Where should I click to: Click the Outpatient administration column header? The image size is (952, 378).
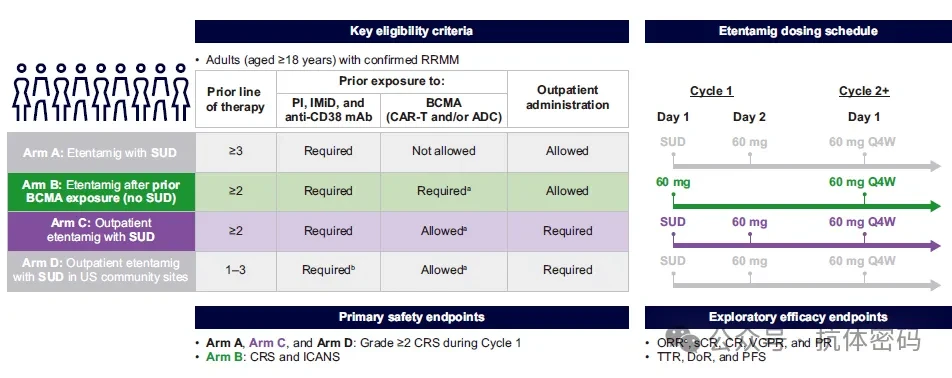[568, 98]
